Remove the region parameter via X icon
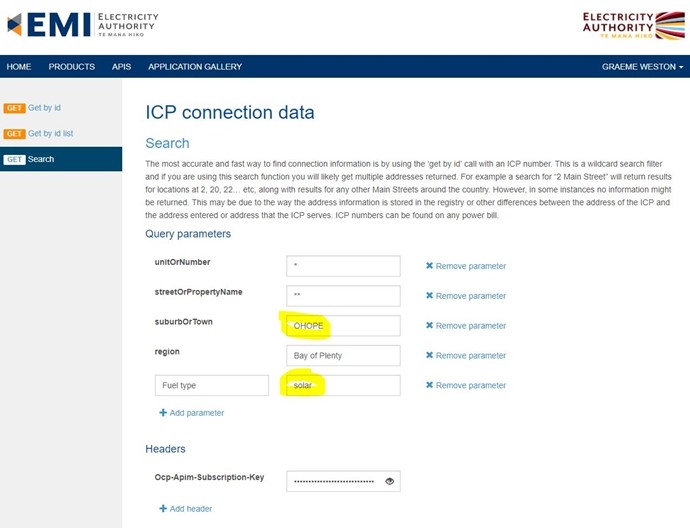 (x=429, y=355)
